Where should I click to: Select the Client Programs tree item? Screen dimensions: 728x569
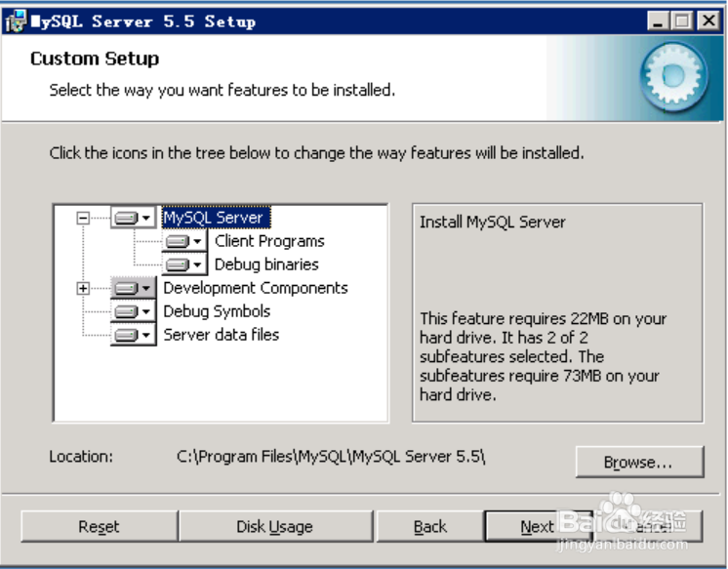coord(269,241)
